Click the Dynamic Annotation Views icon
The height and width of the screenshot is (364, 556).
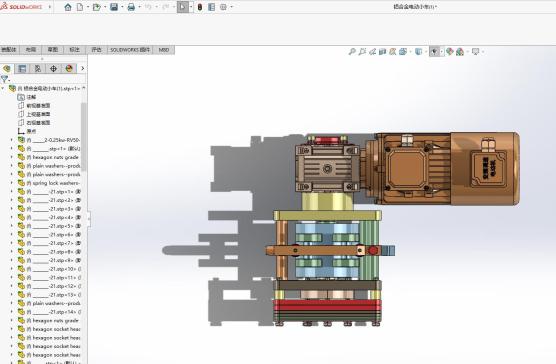tap(393, 52)
